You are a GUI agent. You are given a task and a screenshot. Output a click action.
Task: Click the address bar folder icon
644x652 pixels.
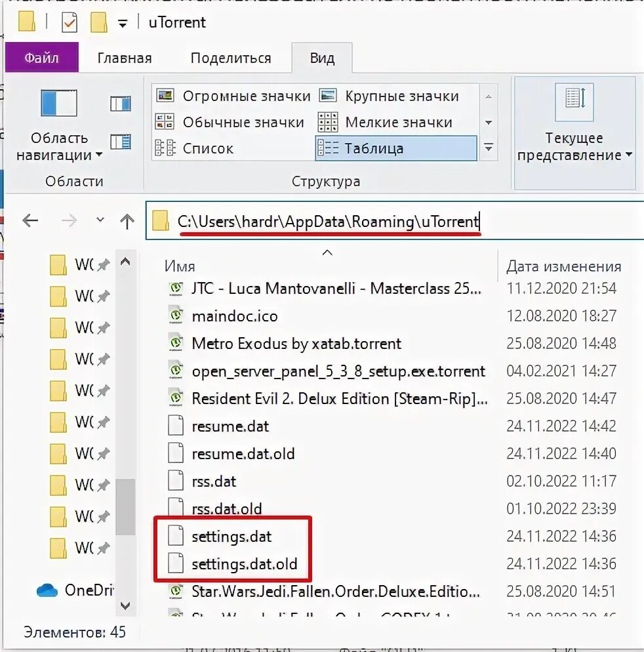(161, 220)
